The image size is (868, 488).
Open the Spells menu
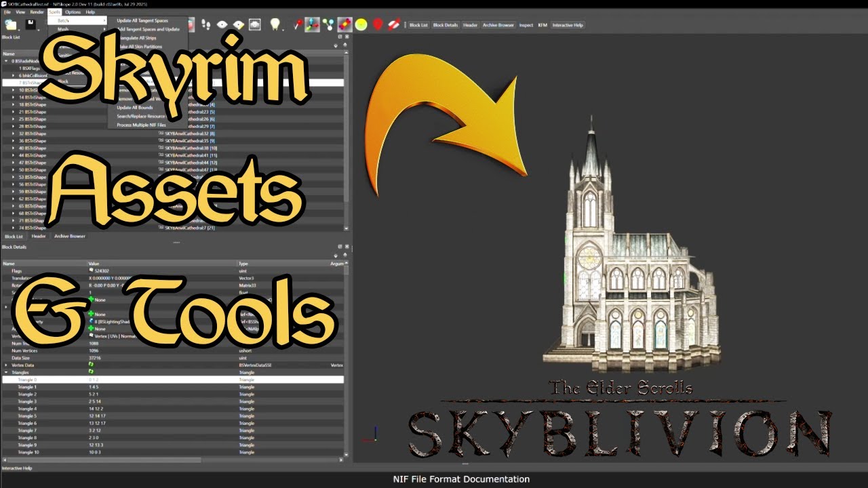click(x=54, y=12)
